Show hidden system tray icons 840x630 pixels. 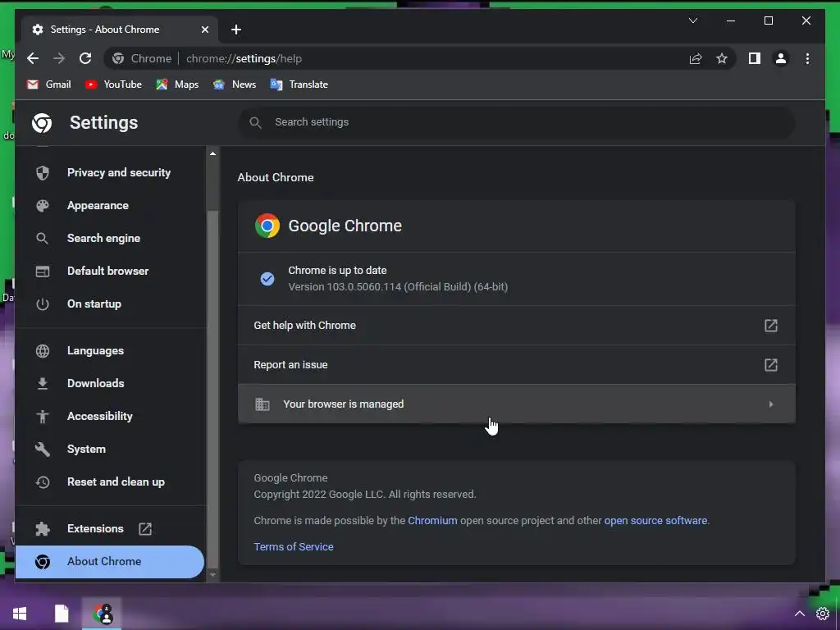pyautogui.click(x=799, y=614)
